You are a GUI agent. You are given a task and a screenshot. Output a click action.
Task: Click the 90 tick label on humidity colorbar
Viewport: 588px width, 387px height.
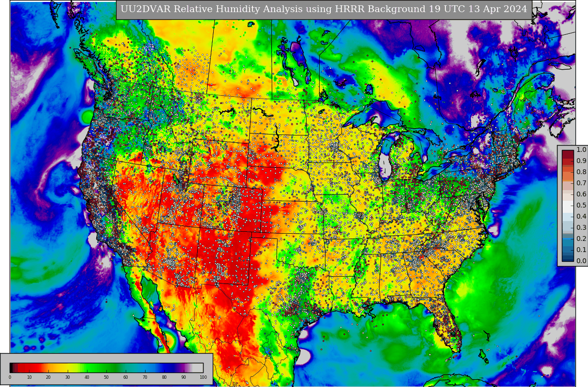point(184,377)
